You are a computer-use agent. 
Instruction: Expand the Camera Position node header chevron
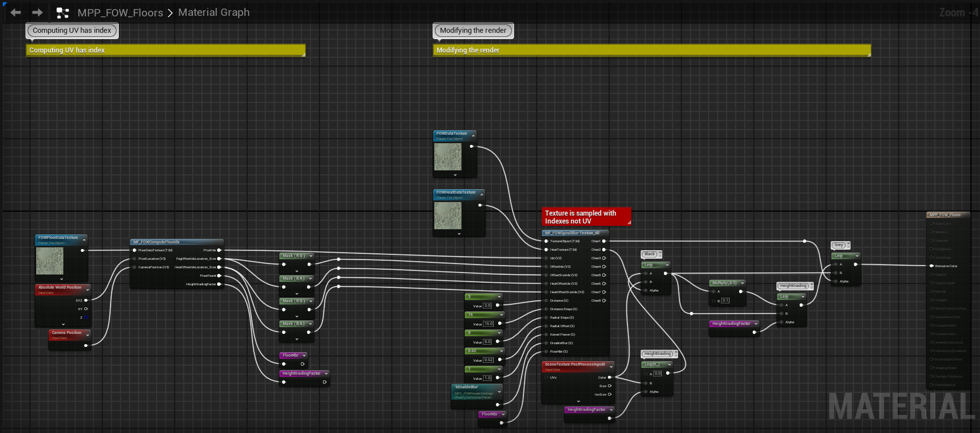click(x=87, y=335)
